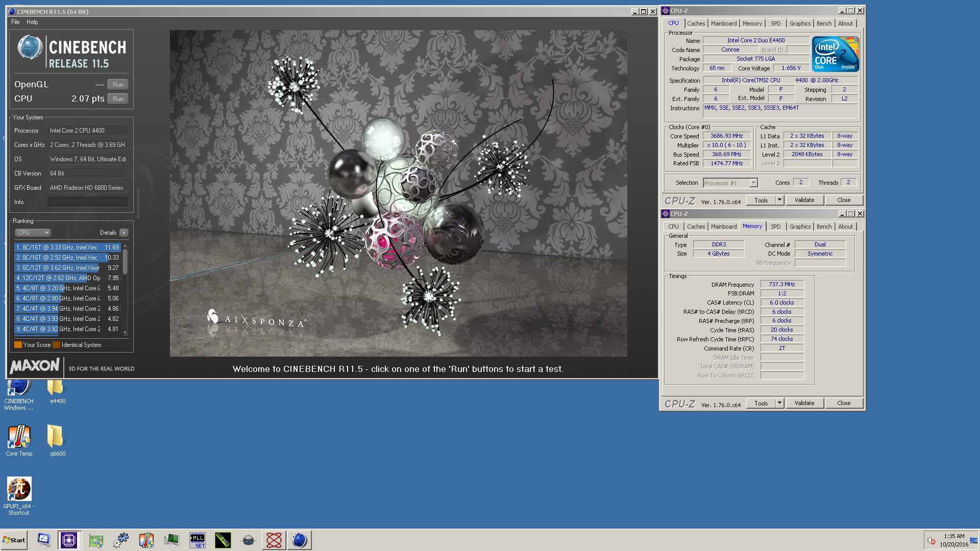This screenshot has width=980, height=551.
Task: Expand ranking Details arrow
Action: (x=124, y=233)
